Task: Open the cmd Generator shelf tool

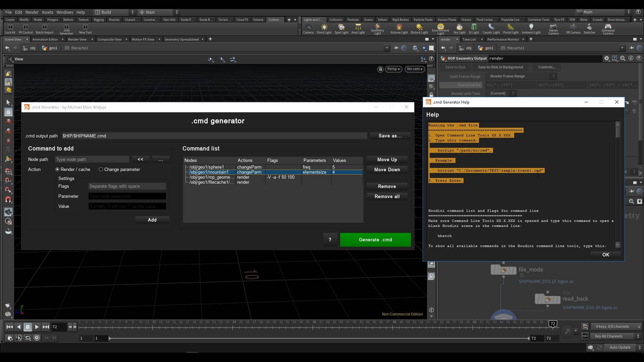Action: tap(66, 29)
